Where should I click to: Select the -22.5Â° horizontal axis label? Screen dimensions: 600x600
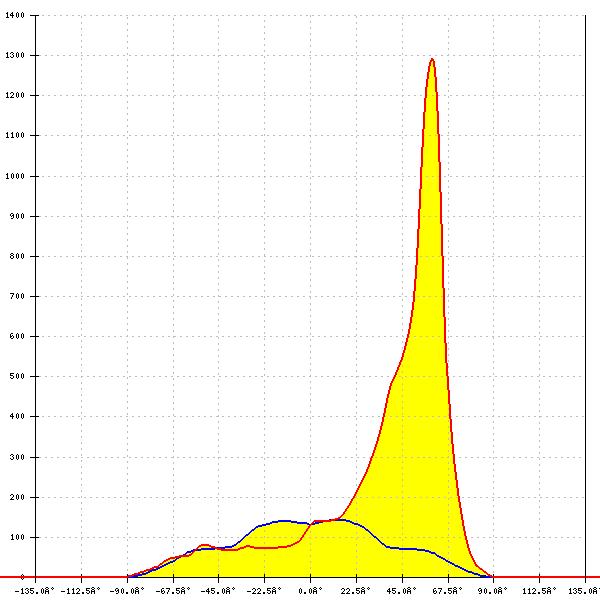264,591
